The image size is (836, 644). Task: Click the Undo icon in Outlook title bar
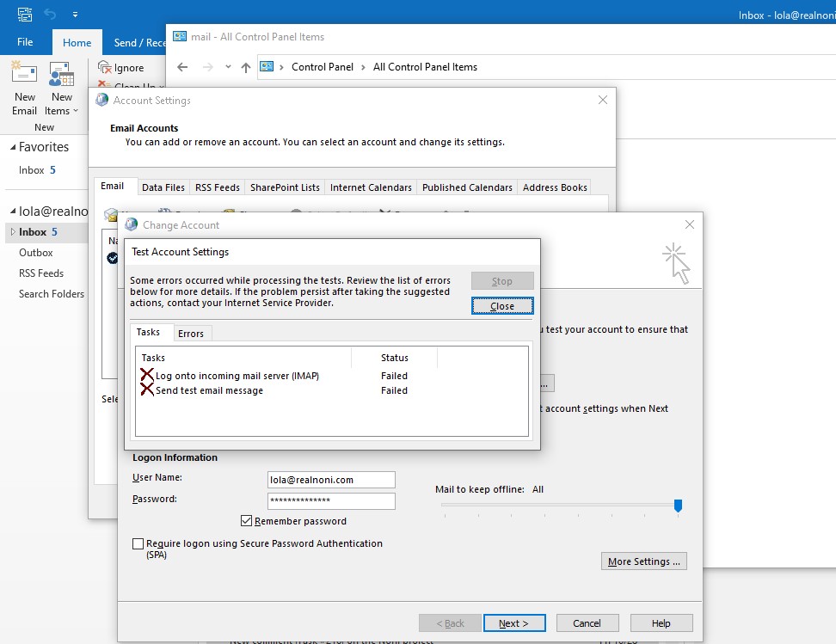(50, 15)
